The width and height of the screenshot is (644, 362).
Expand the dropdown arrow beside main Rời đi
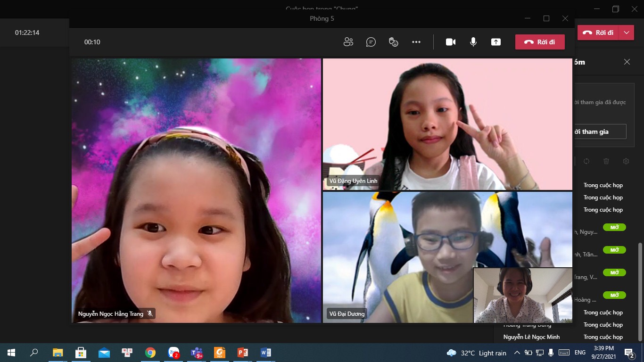(626, 33)
